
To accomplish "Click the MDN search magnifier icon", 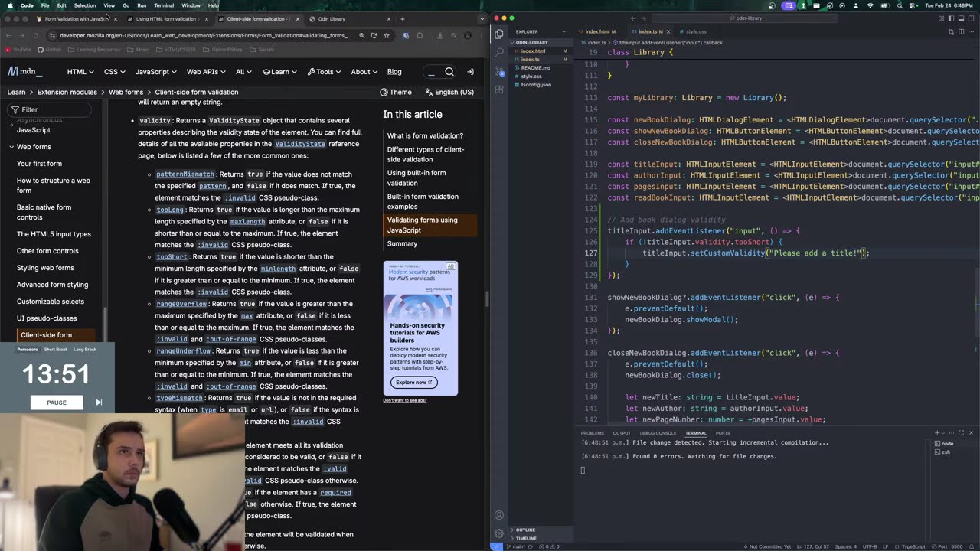I will [449, 72].
